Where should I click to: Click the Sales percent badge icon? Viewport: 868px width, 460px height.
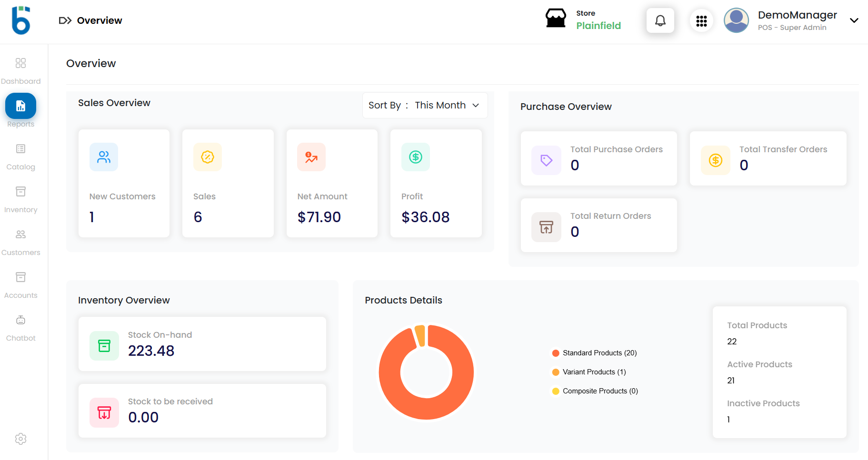pos(208,157)
